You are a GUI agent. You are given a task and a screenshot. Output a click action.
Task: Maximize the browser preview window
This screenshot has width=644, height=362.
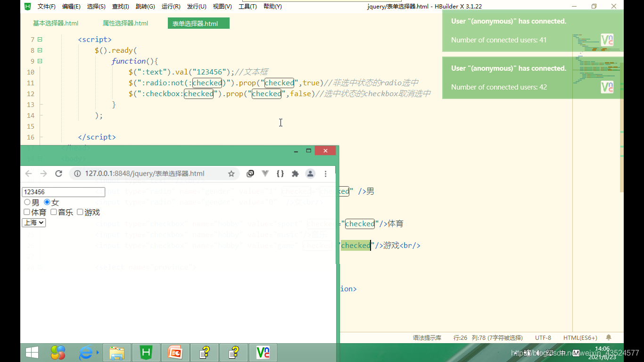pos(309,151)
